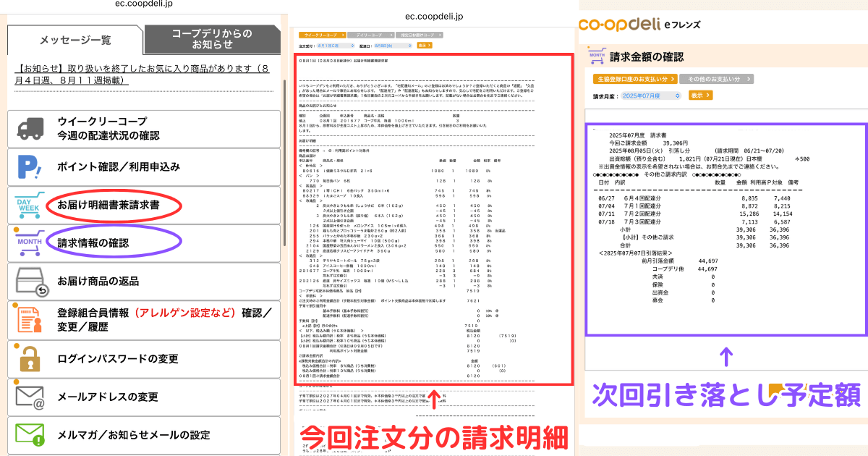Select the ウイークリーコープ tab
This screenshot has width=868, height=456.
tap(322, 34)
